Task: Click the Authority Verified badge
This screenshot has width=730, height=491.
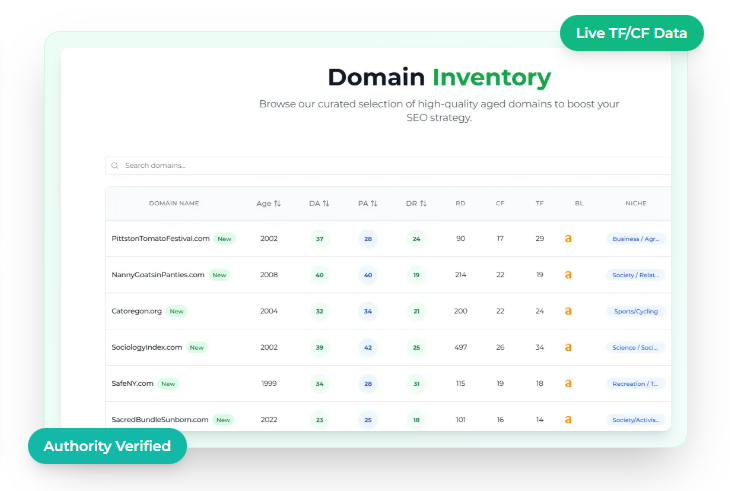Action: [x=107, y=446]
